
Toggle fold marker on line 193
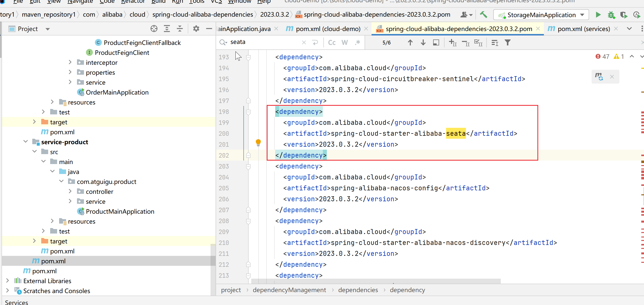pos(248,58)
